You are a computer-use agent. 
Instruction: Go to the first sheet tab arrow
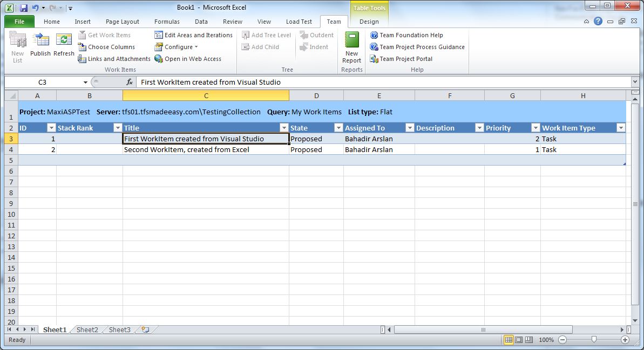point(9,330)
